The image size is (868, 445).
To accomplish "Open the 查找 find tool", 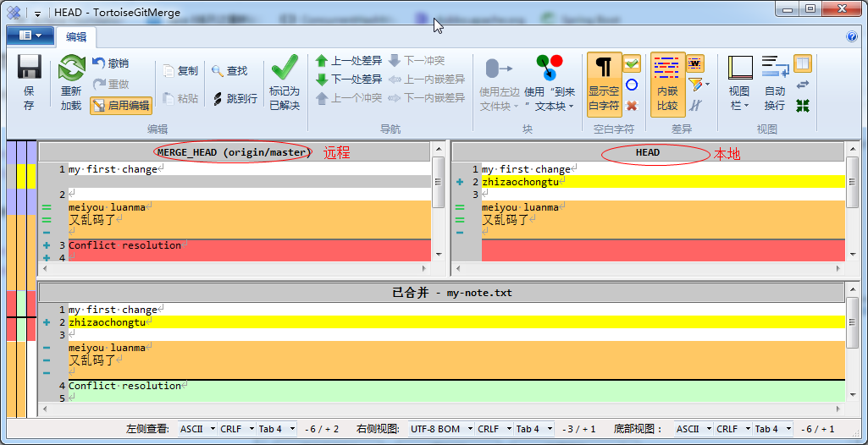I will click(229, 71).
